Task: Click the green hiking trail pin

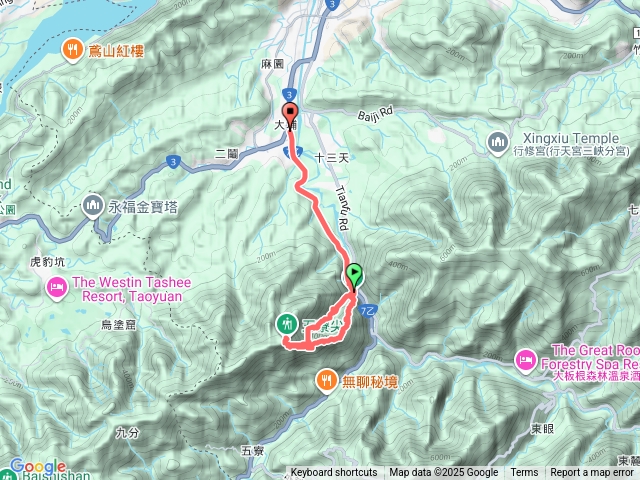Action: coord(287,325)
